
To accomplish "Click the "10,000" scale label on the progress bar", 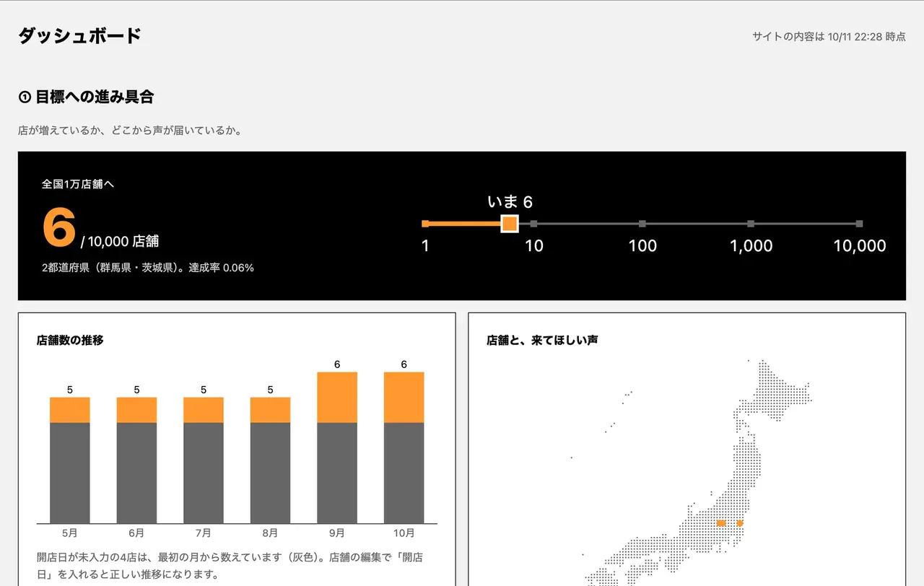I will (x=859, y=246).
